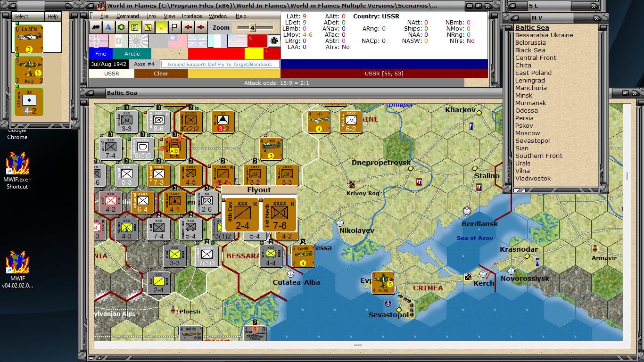The width and height of the screenshot is (644, 362).
Task: Click the Yak-9M aircraft counter near Odessa
Action: click(303, 256)
